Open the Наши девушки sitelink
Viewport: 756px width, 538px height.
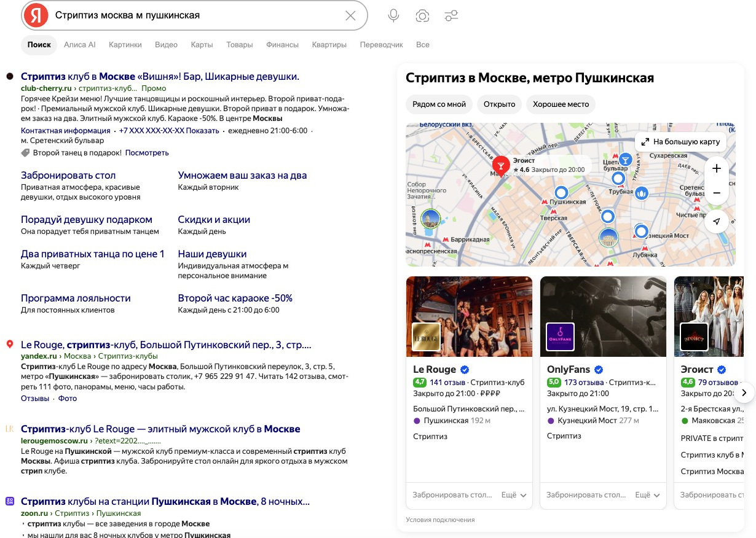pos(212,254)
